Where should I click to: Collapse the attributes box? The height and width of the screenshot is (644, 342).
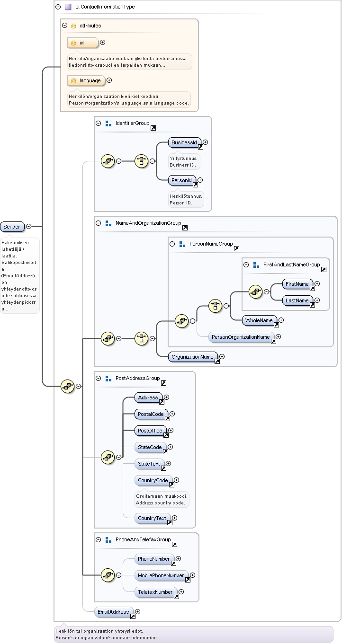pos(65,26)
